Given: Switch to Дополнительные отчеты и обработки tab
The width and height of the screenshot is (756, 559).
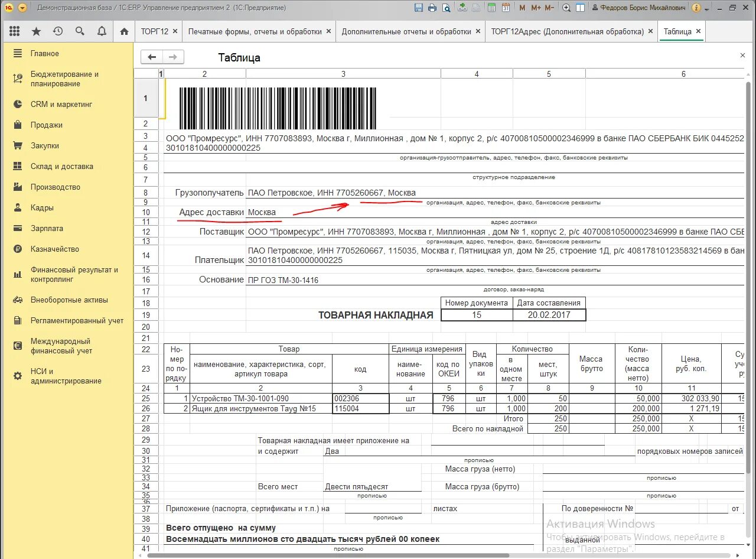Looking at the screenshot, I should [x=406, y=31].
